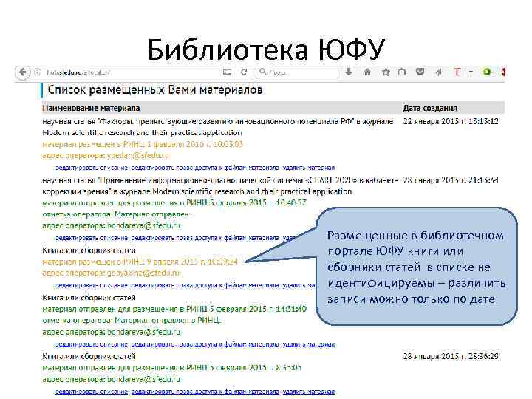532x399 pixels.
Task: Click the 'Дата создания' column header
Action: (430, 108)
